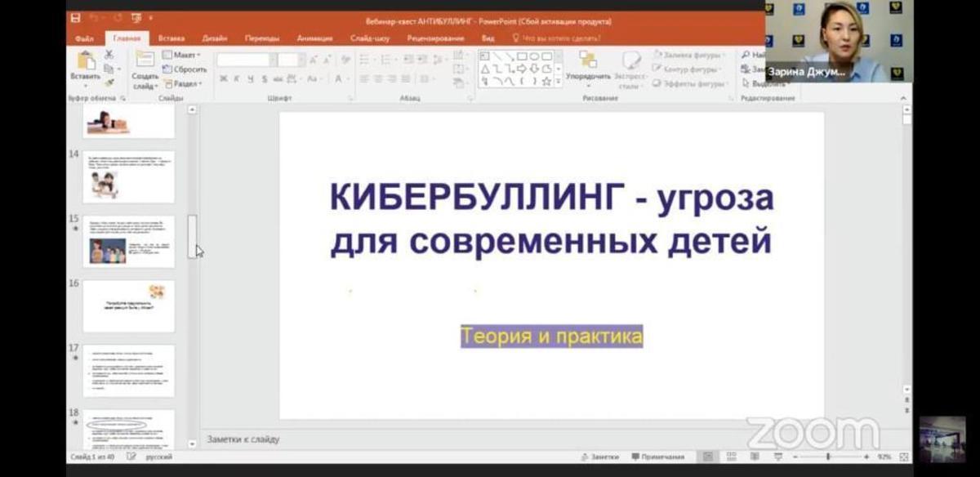Open the Insert (Вставка) ribbon tab
This screenshot has height=477, width=980.
171,38
